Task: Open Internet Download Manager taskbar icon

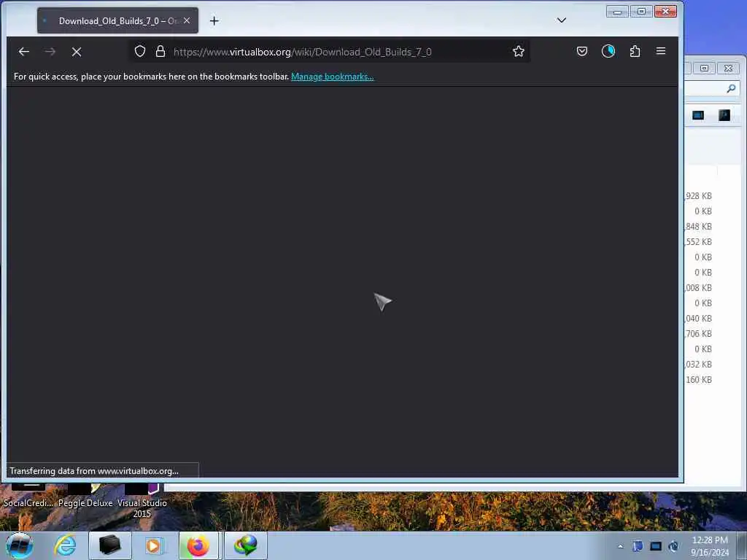Action: pyautogui.click(x=245, y=545)
